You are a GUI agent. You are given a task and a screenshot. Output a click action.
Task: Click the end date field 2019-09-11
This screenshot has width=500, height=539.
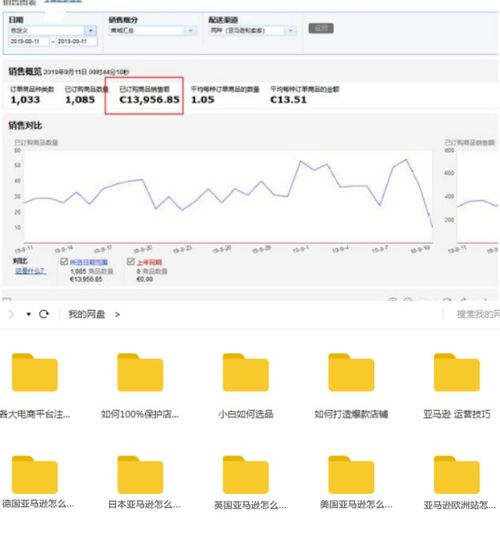click(x=76, y=42)
